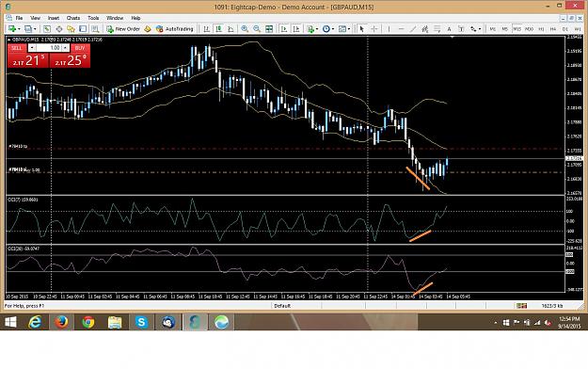Open Skype from the taskbar

pyautogui.click(x=141, y=322)
